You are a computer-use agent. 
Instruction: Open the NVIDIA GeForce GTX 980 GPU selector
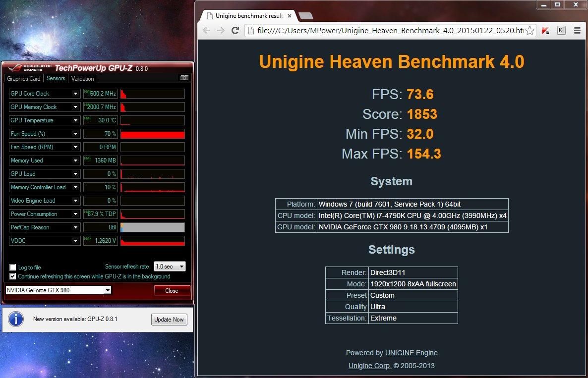point(58,290)
